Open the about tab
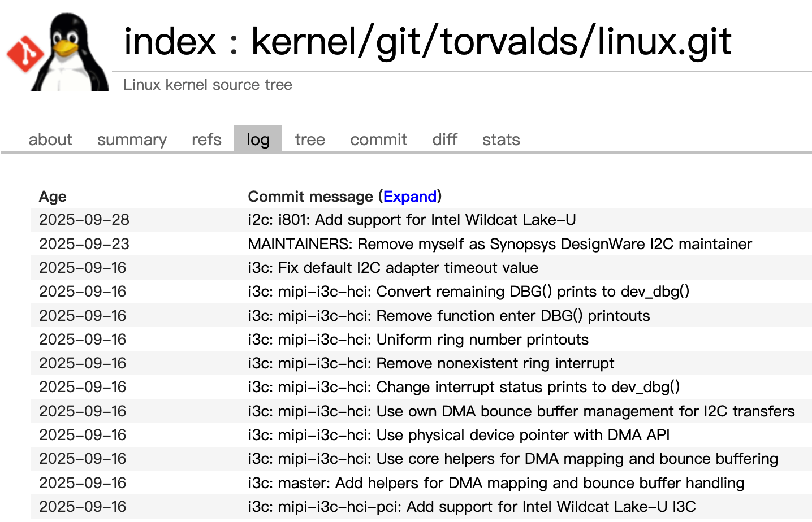This screenshot has width=812, height=522. (x=50, y=140)
